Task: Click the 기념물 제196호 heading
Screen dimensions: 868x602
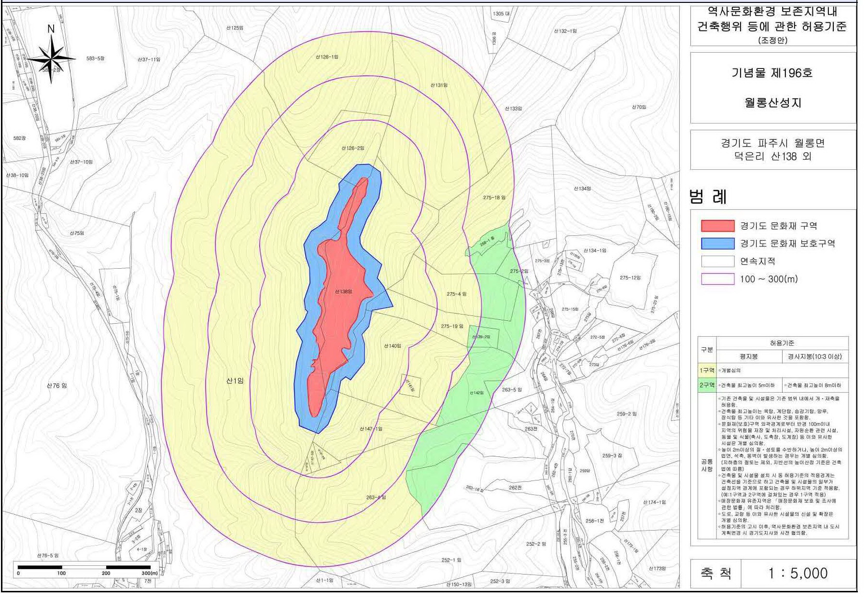Action: pyautogui.click(x=772, y=73)
